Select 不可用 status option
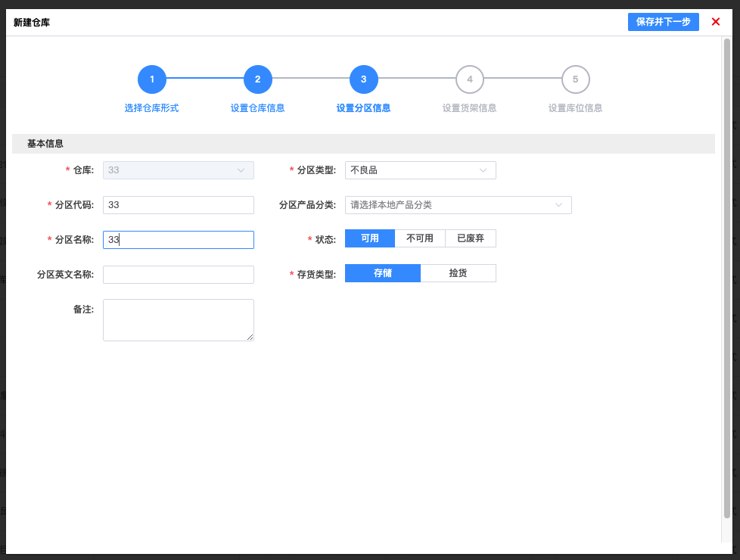 (420, 238)
